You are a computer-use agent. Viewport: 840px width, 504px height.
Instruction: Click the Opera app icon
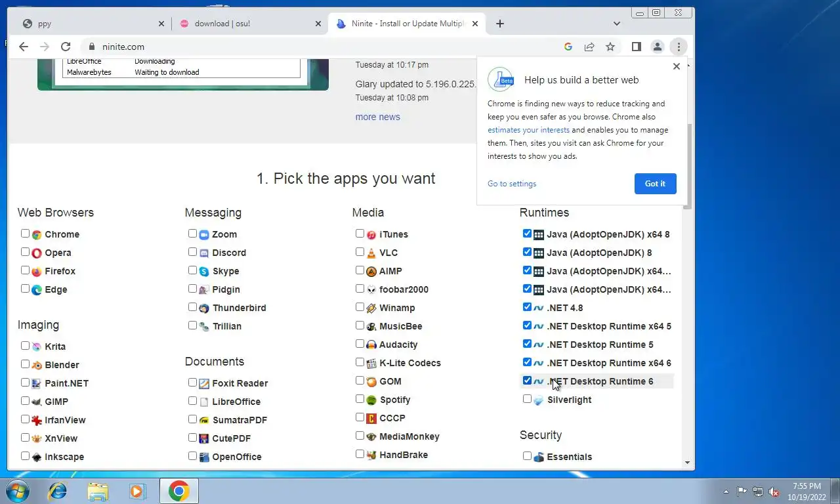tap(37, 253)
